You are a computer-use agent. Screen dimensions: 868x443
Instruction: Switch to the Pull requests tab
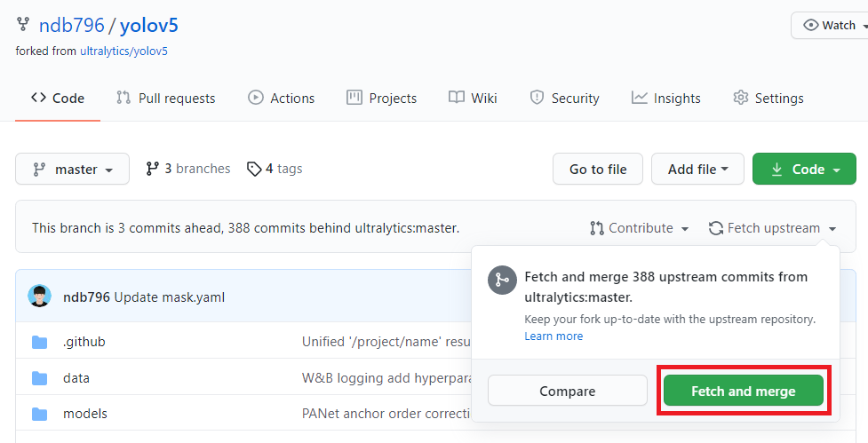[x=165, y=98]
